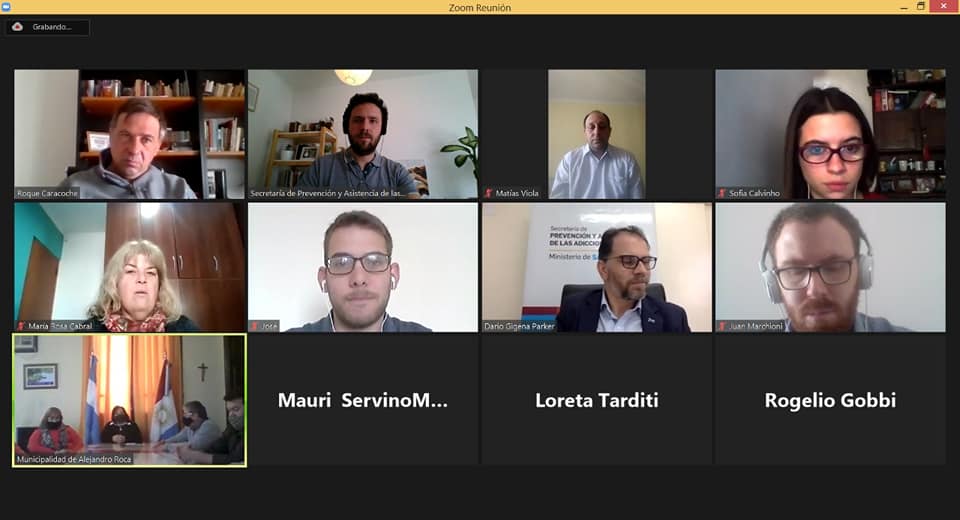This screenshot has width=960, height=520.
Task: Select the Secretaría de Prevención video tile
Action: tap(362, 134)
